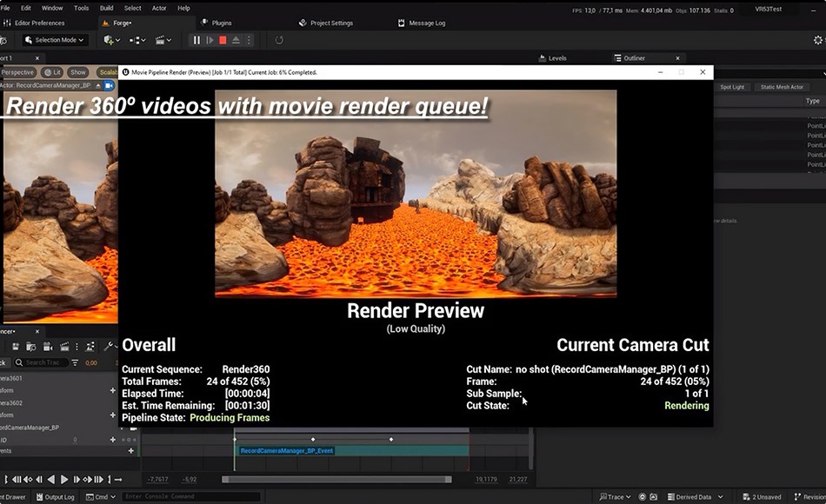
Task: Click the Static Mesh Actor filter button
Action: tap(782, 87)
